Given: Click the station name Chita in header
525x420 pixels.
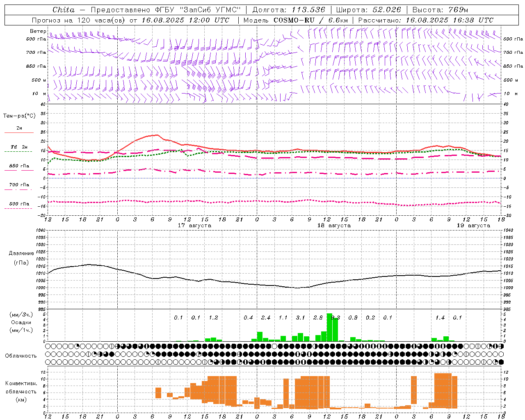Looking at the screenshot, I should coord(64,10).
